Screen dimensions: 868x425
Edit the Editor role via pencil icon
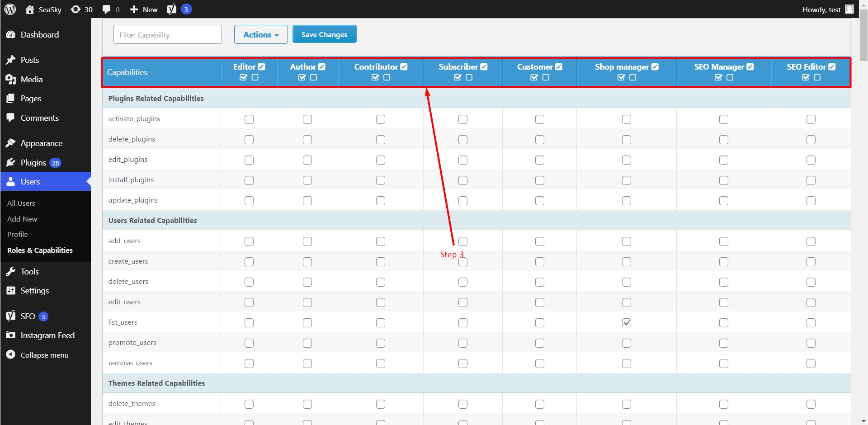262,66
